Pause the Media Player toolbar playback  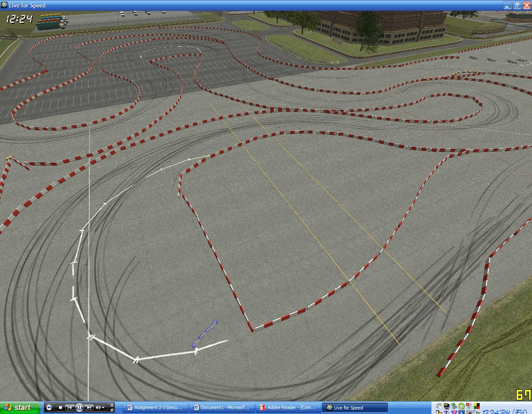pyautogui.click(x=79, y=408)
